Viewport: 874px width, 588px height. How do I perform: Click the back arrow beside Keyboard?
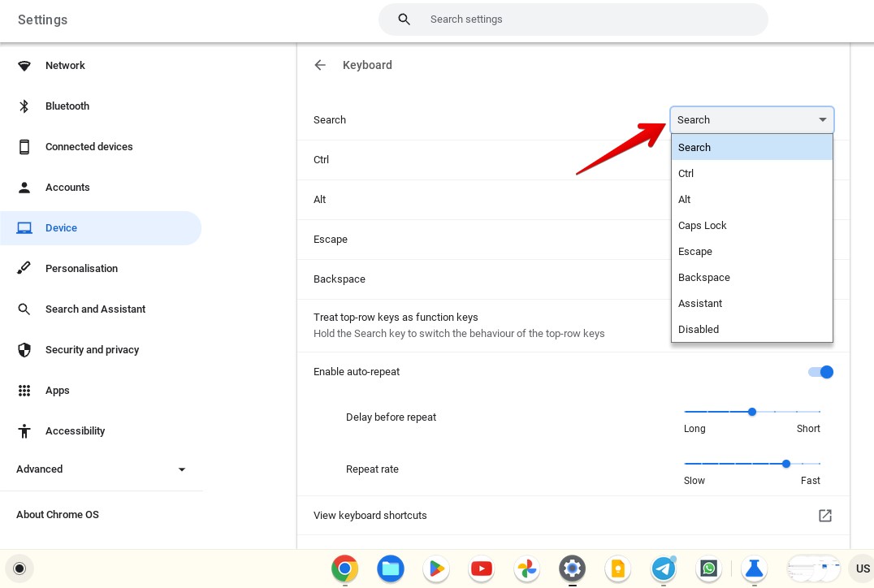click(x=320, y=65)
